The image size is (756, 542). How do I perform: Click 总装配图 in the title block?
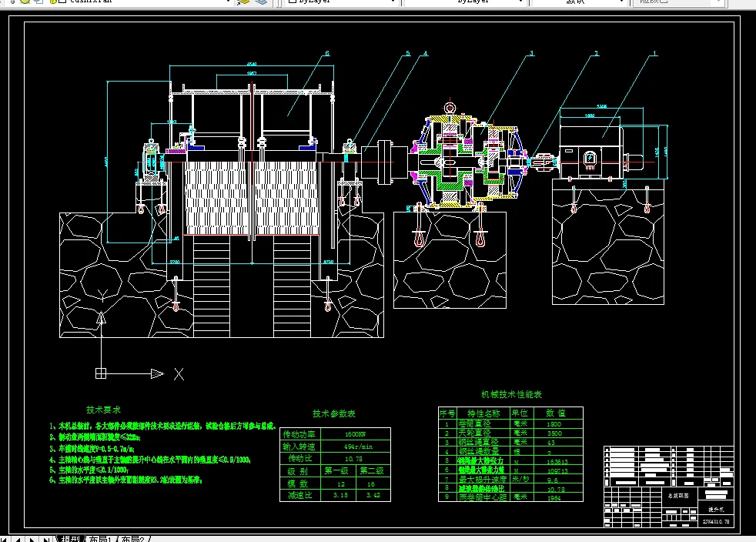coord(678,496)
